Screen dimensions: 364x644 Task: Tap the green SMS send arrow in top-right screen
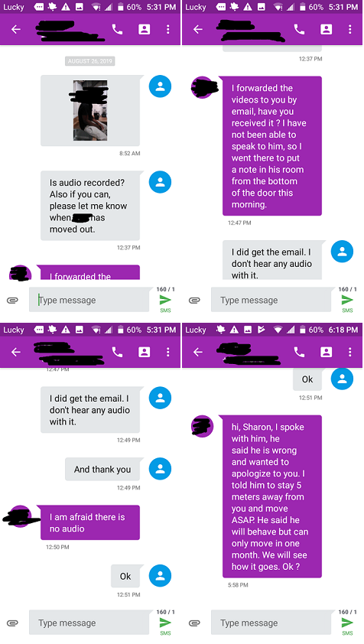pyautogui.click(x=347, y=301)
